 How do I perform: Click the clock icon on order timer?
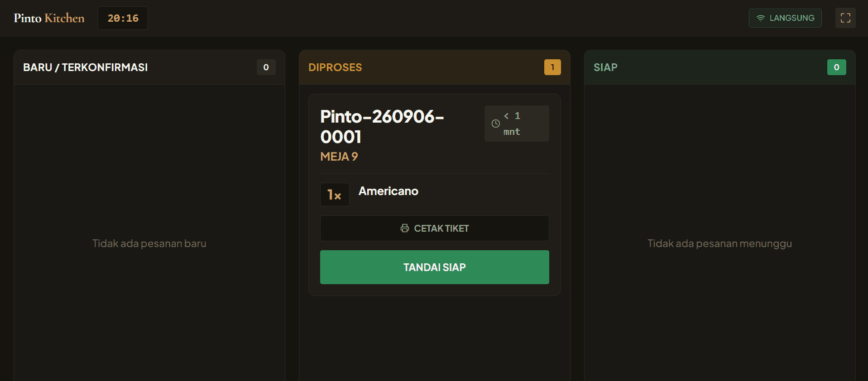click(x=496, y=124)
